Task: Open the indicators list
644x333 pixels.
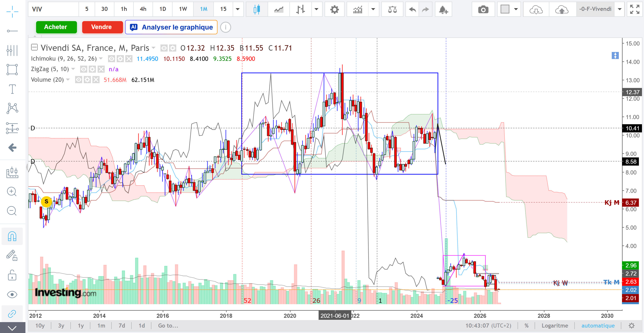Action: pos(358,10)
